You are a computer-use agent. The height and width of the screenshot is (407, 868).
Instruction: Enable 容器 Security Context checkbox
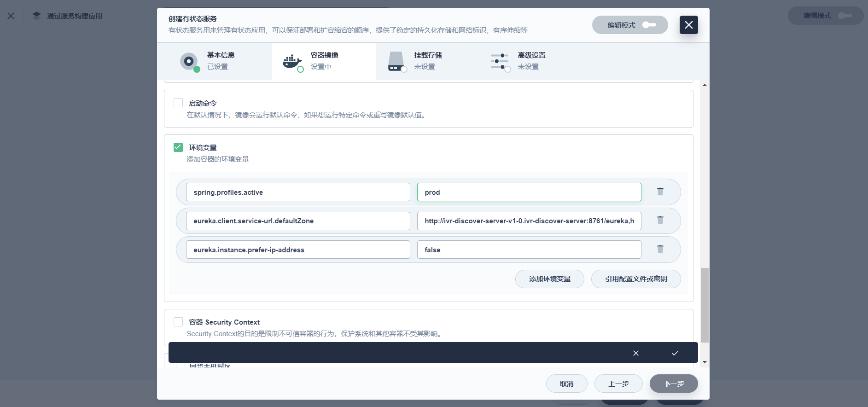(178, 321)
